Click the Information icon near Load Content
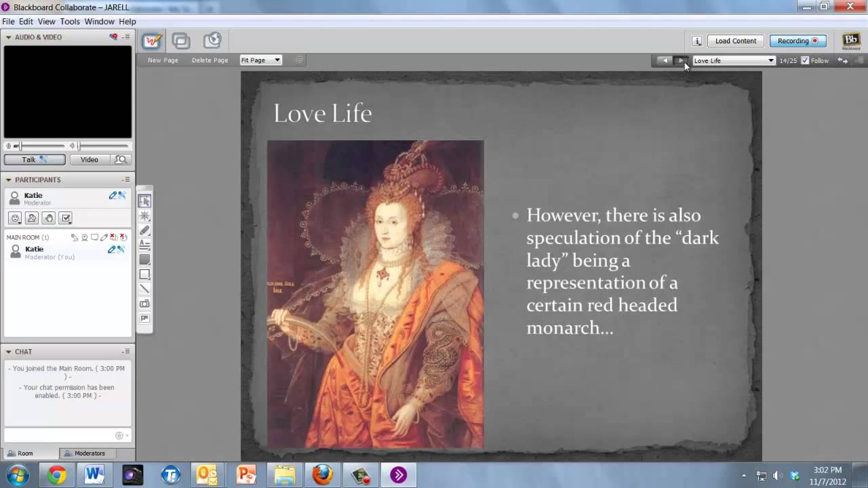 696,41
